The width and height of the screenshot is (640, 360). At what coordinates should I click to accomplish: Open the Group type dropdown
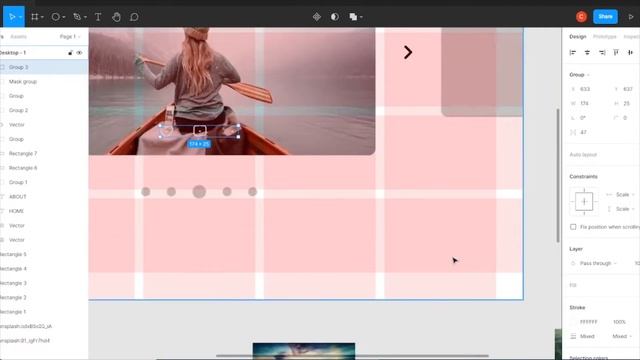click(x=580, y=75)
